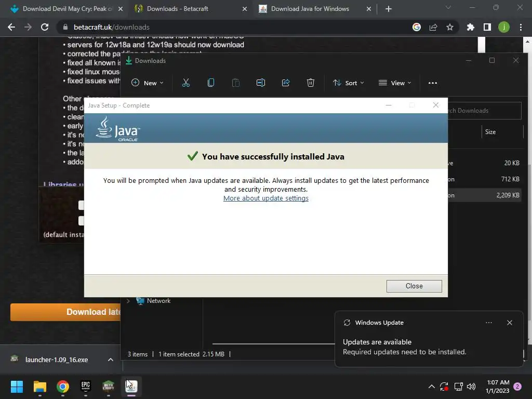Image resolution: width=532 pixels, height=399 pixels.
Task: Open the New dropdown in Downloads window
Action: point(147,83)
